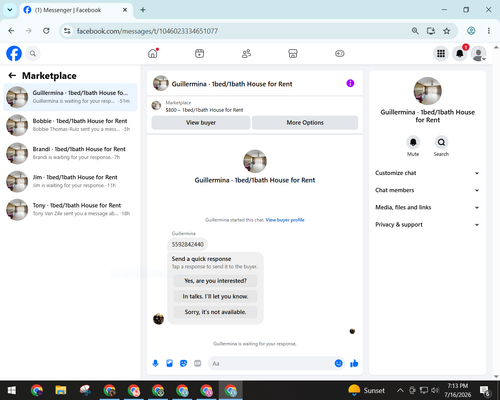The image size is (500, 400).
Task: Open Tony conversation in chat list
Action: (x=70, y=209)
